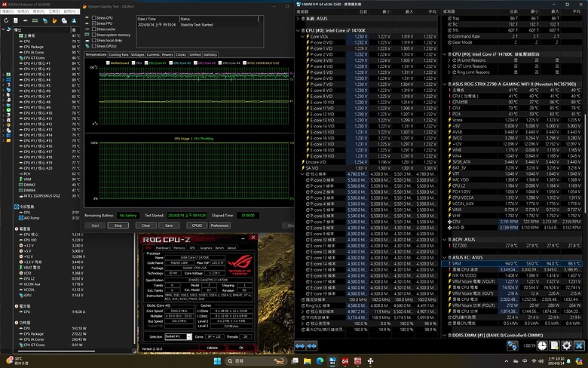This screenshot has height=368, width=588.
Task: Click AIDA64 taskbar icon
Action: click(345, 361)
